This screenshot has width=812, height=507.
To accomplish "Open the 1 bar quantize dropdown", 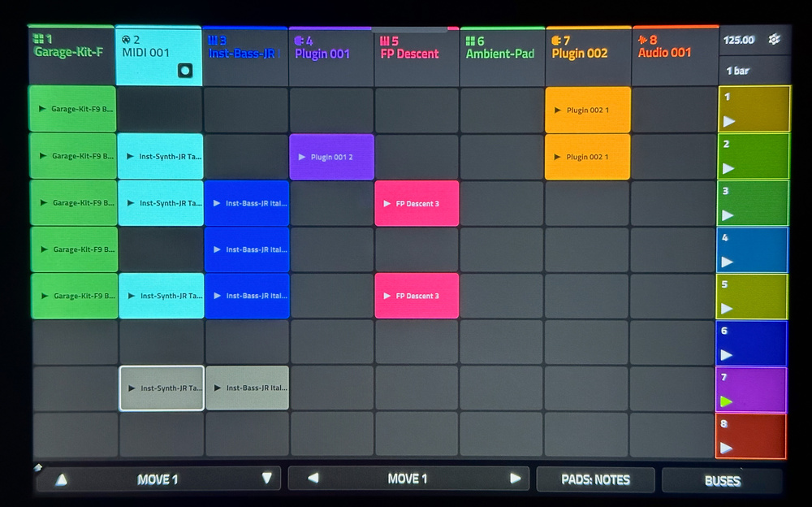I will [754, 71].
